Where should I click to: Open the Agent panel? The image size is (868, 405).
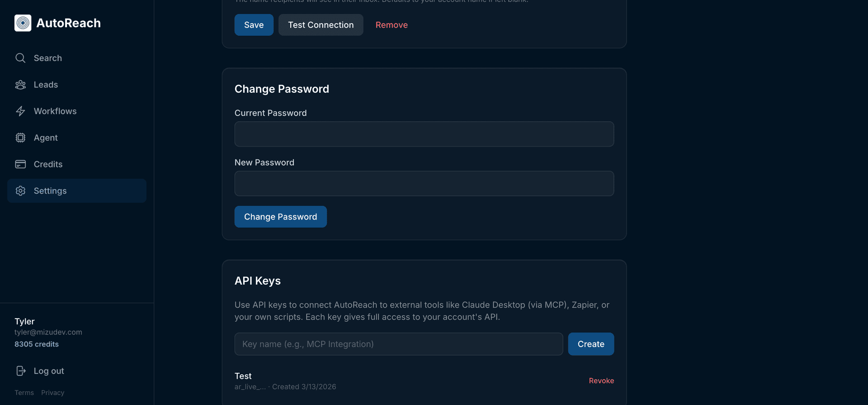click(45, 138)
